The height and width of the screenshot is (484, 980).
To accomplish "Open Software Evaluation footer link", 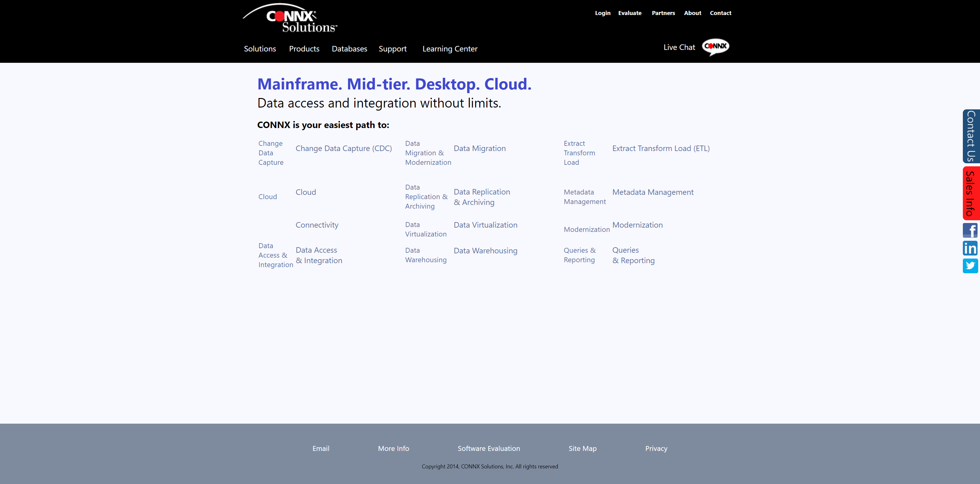I will (488, 448).
